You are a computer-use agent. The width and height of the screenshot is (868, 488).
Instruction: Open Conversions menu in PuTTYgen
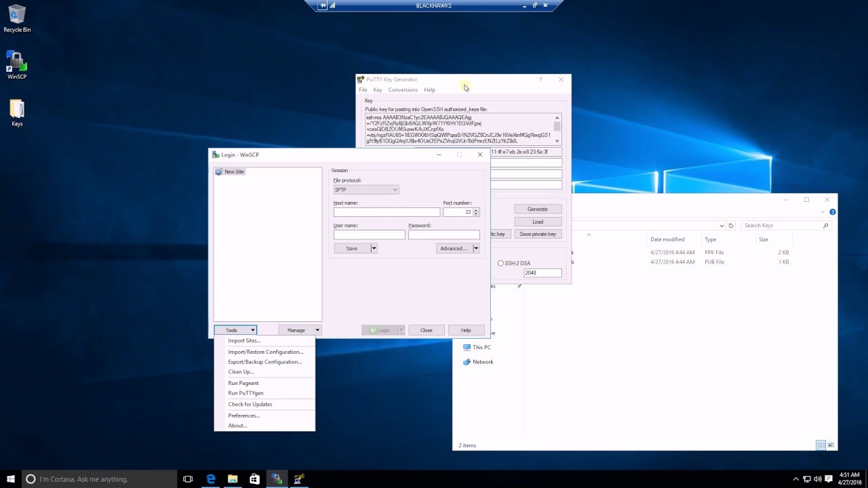pyautogui.click(x=403, y=89)
